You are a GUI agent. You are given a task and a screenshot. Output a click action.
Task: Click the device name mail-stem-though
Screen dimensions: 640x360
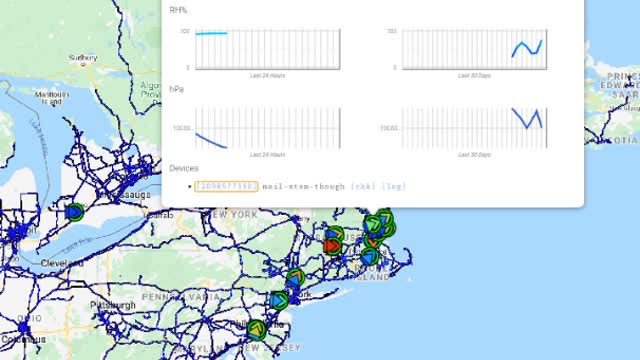pos(304,187)
